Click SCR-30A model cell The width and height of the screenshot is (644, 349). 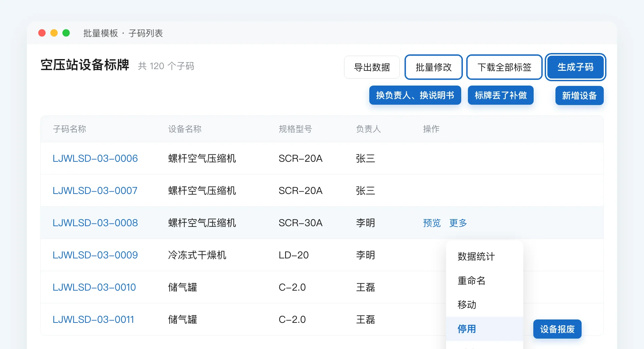click(301, 223)
